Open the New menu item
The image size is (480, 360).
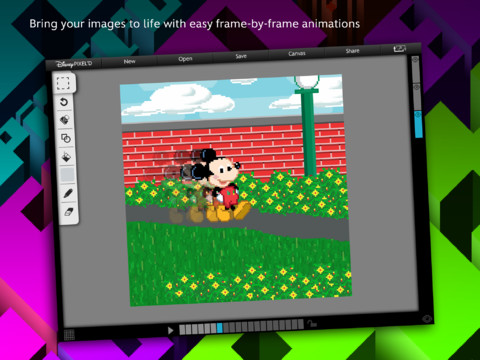coord(129,61)
